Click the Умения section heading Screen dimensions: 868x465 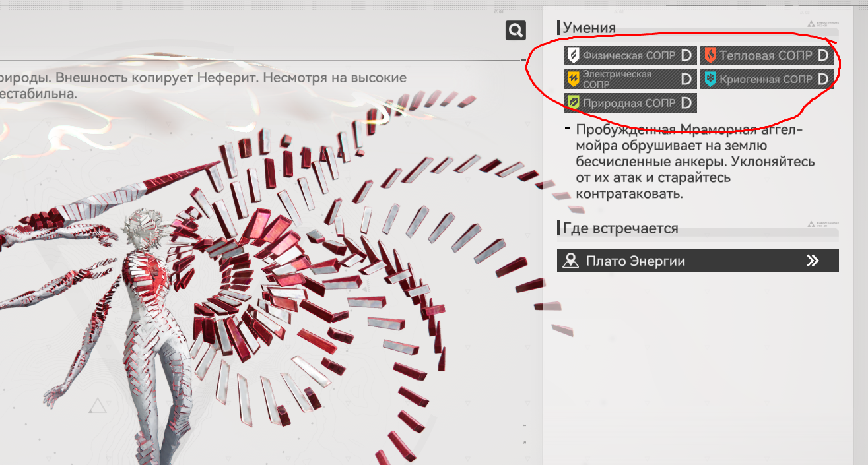589,28
